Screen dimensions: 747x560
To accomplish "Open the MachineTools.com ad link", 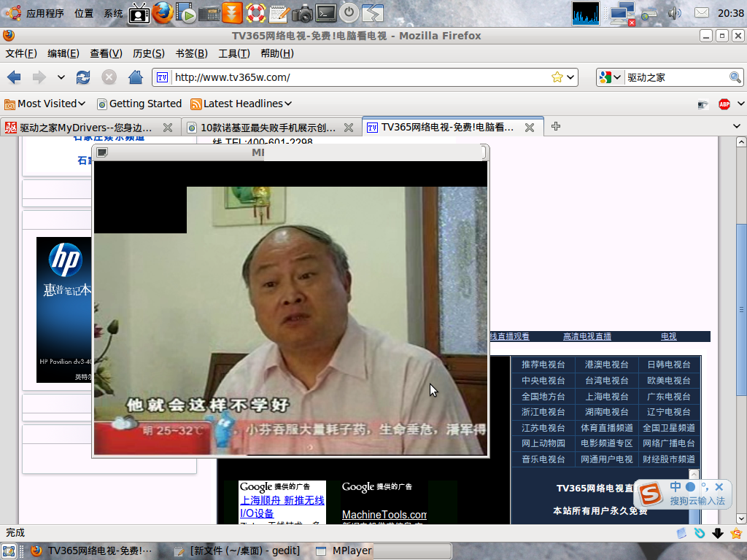I will pos(384,515).
